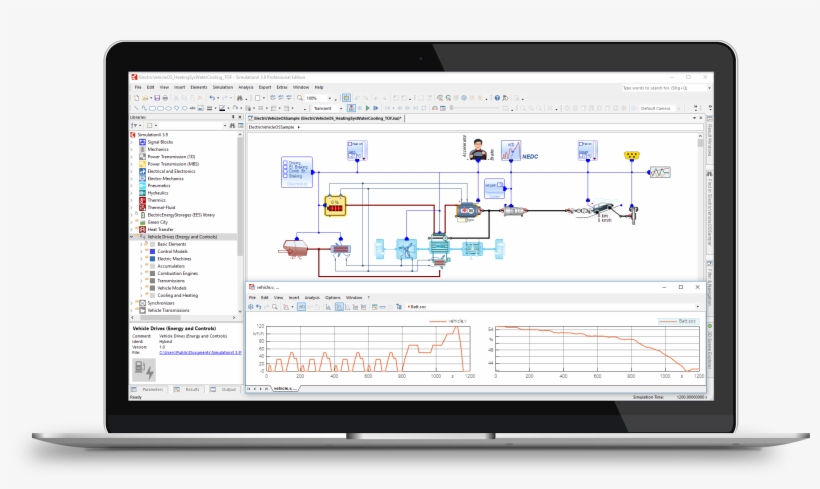
Task: Switch to the Output tab
Action: (224, 390)
